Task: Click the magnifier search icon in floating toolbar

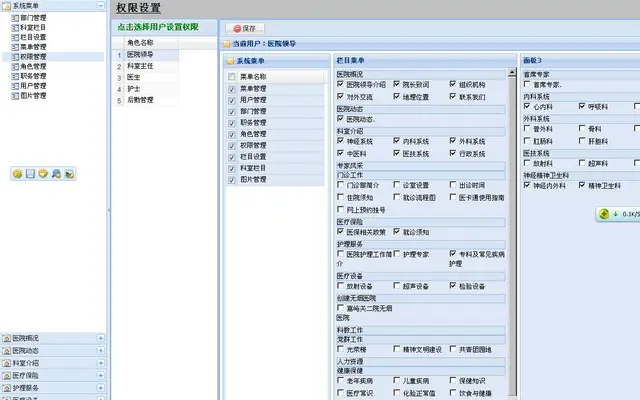Action: coord(56,174)
